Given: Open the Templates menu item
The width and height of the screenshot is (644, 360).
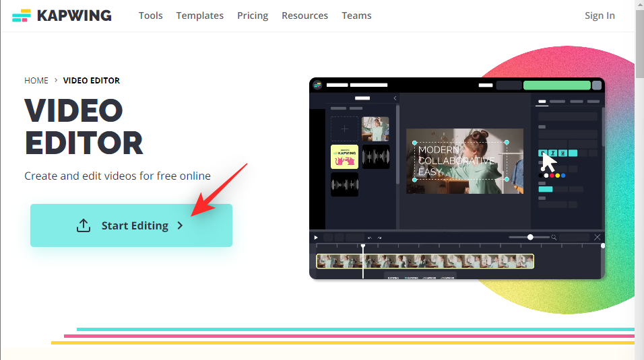Looking at the screenshot, I should 199,15.
